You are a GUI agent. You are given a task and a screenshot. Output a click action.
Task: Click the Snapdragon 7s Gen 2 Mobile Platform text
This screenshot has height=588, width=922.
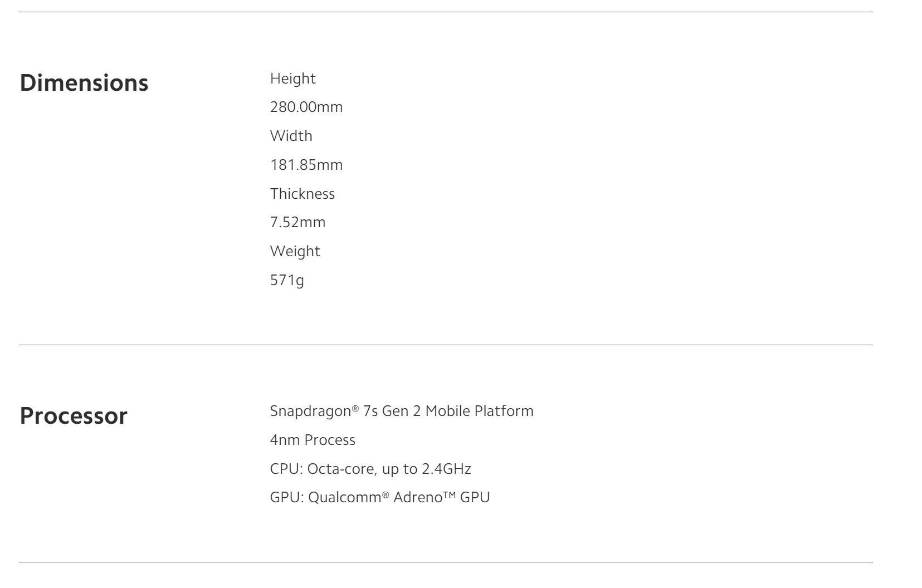click(401, 411)
